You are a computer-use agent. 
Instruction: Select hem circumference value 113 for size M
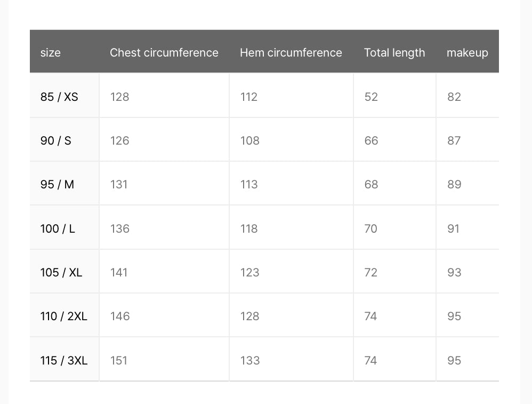(x=249, y=184)
